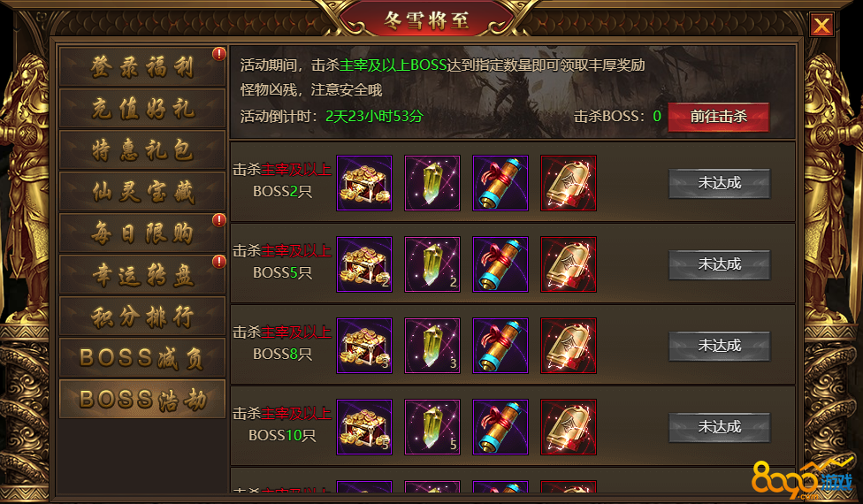Screen dimensions: 863x504
Task: Open the 登录福利 tab
Action: pyautogui.click(x=142, y=66)
